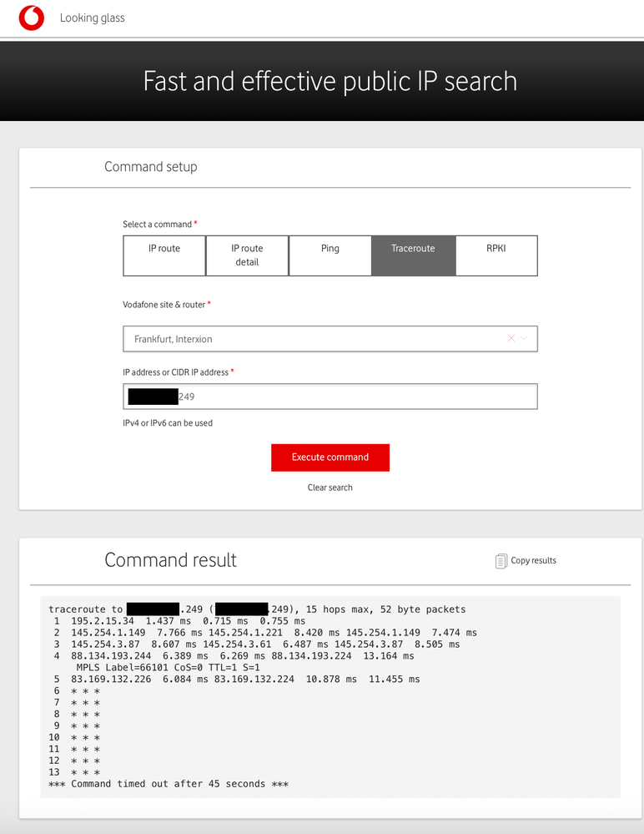Click hop 1 address 195.2.15.34
This screenshot has width=644, height=834.
pos(103,621)
